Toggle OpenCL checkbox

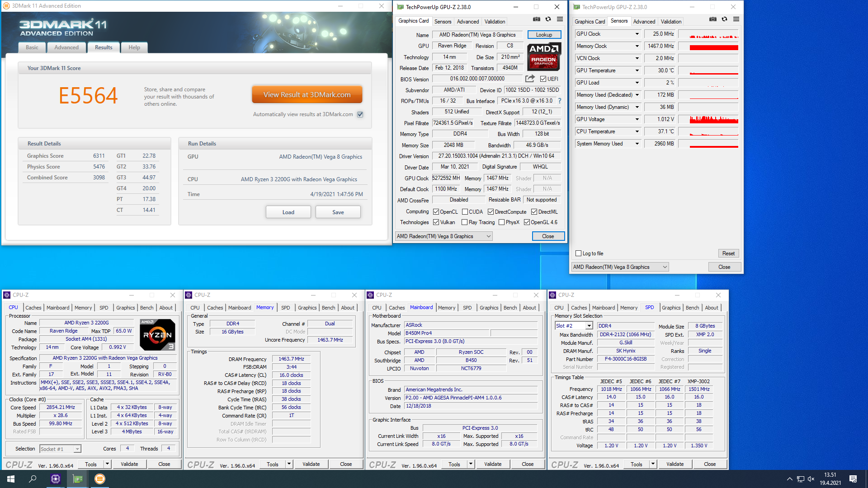coord(436,211)
